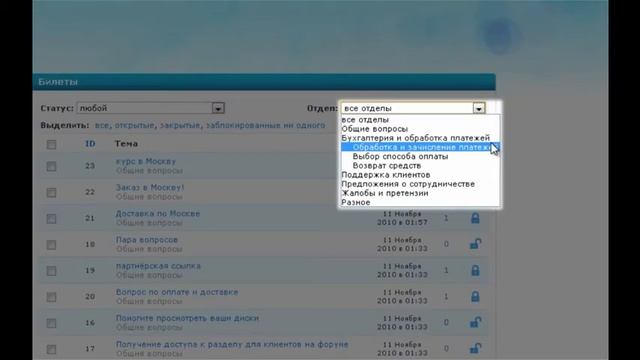This screenshot has width=640, height=360.
Task: Choose 'Общие вопросы' in the department list
Action: click(420, 129)
